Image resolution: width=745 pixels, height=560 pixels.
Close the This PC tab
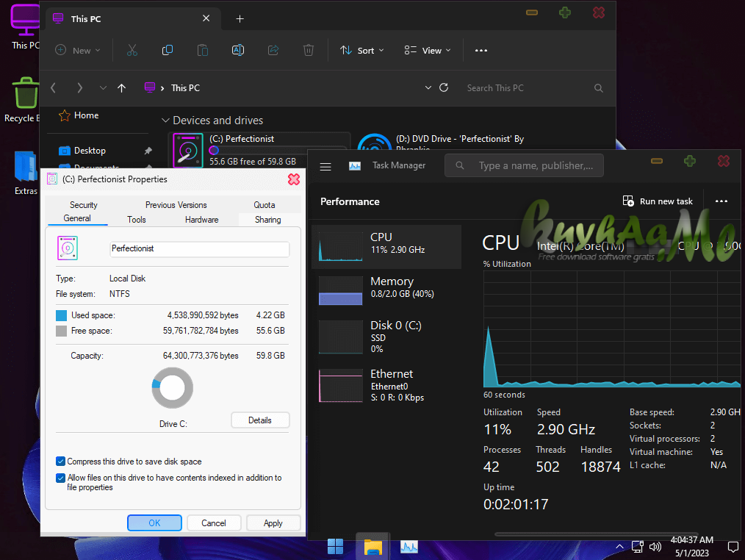[206, 18]
